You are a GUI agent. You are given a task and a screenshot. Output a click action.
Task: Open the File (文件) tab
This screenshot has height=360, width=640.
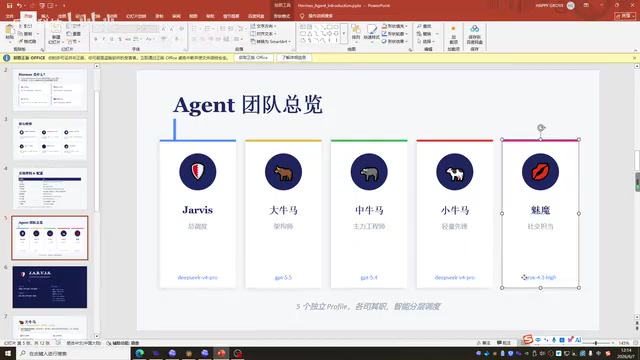9,16
